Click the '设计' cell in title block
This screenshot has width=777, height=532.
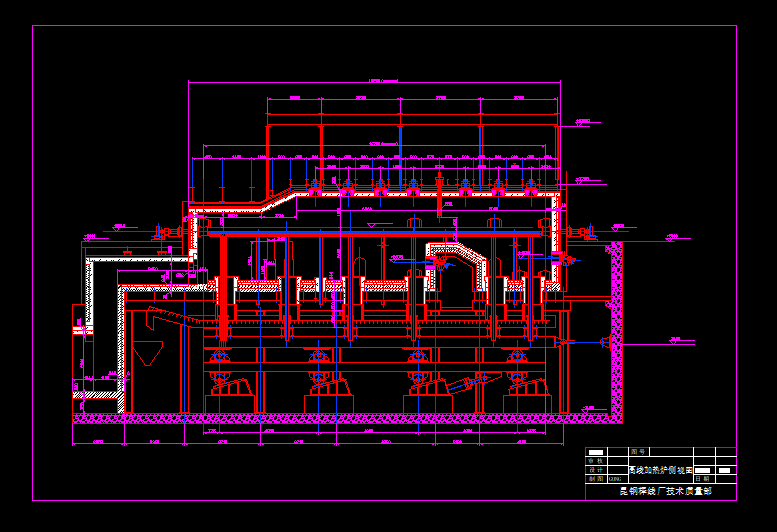(x=596, y=470)
